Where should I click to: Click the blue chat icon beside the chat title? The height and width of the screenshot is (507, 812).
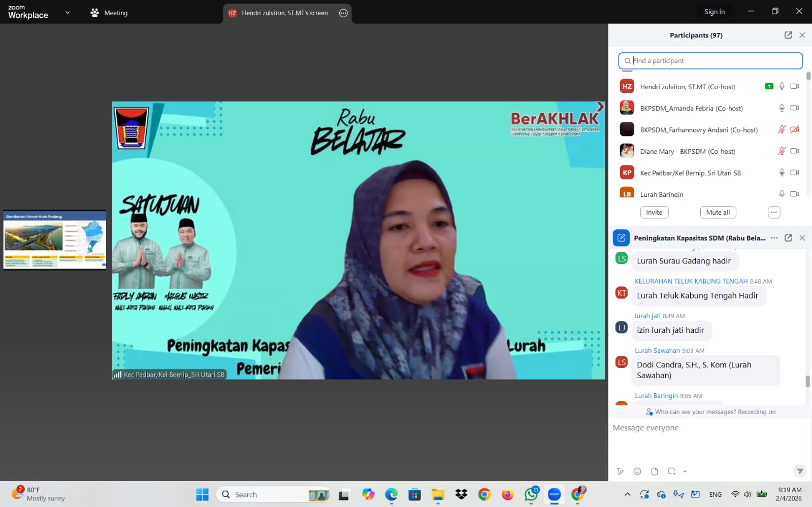[621, 238]
